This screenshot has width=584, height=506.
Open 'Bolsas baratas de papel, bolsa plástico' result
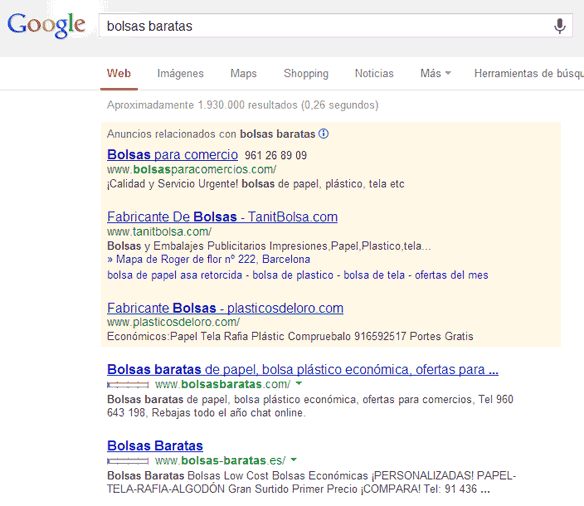click(x=302, y=369)
